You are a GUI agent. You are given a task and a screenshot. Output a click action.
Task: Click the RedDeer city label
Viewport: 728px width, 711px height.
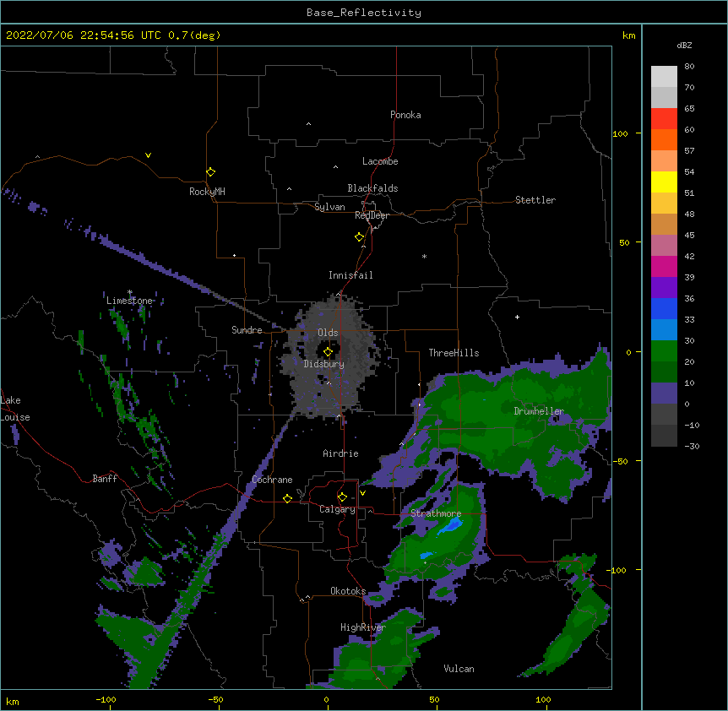(372, 215)
